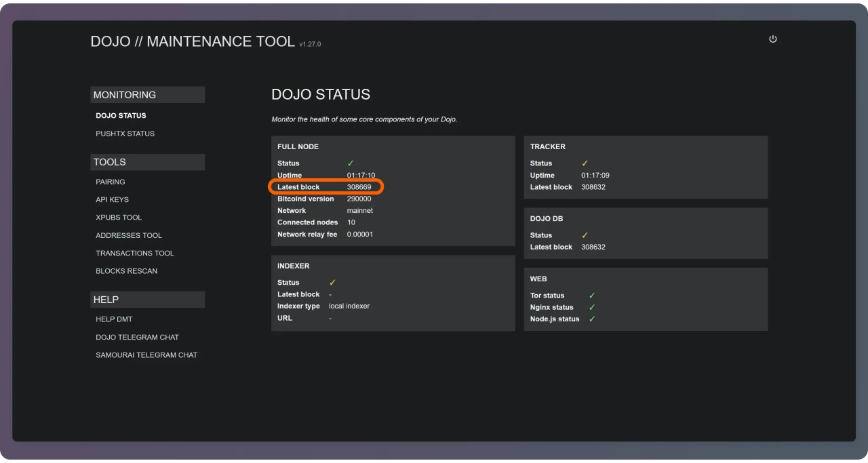Click the Dojo DB status checkmark
The width and height of the screenshot is (868, 463).
click(585, 235)
